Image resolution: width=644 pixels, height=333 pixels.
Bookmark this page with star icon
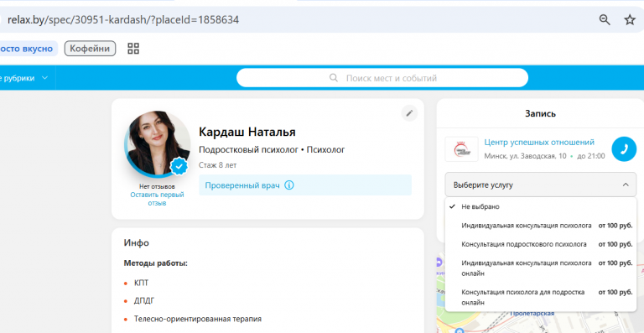tap(630, 19)
